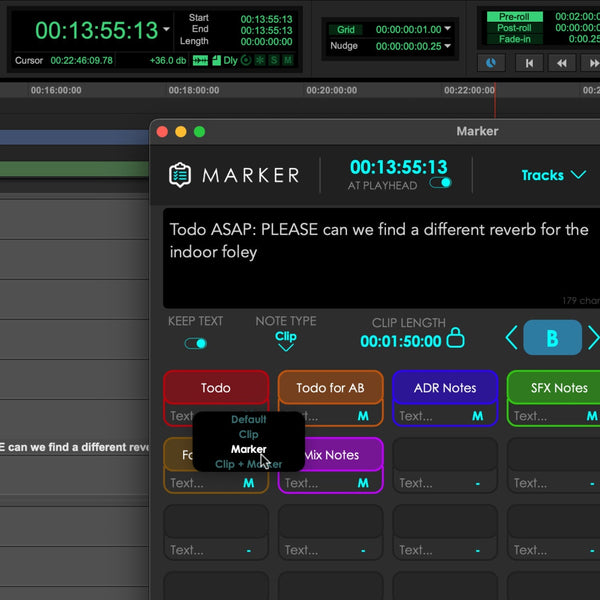
Task: Go to previous preset bank arrow
Action: tap(512, 338)
